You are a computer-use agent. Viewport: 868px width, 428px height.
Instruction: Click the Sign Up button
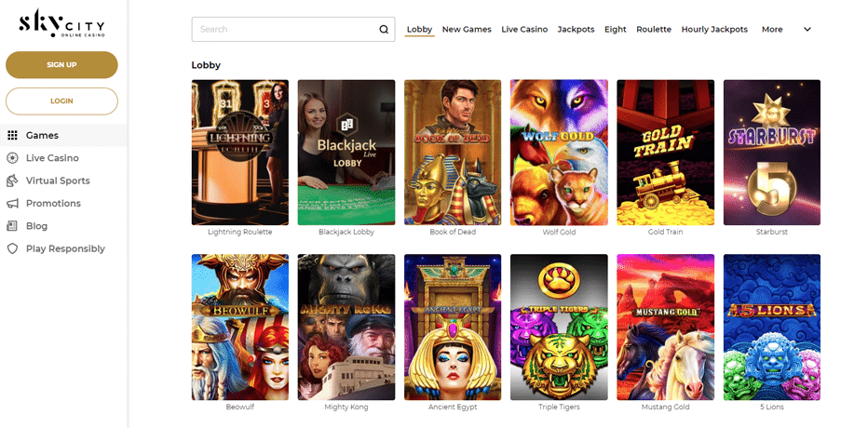point(61,65)
